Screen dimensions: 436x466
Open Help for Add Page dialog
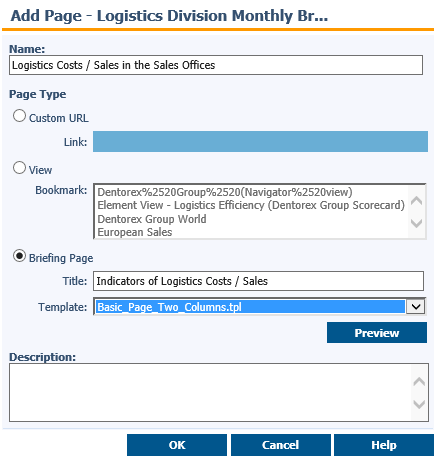(x=384, y=445)
